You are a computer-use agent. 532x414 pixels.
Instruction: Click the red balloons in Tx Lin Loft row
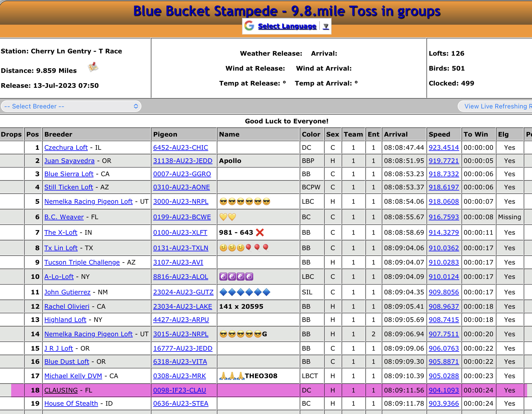pos(257,247)
